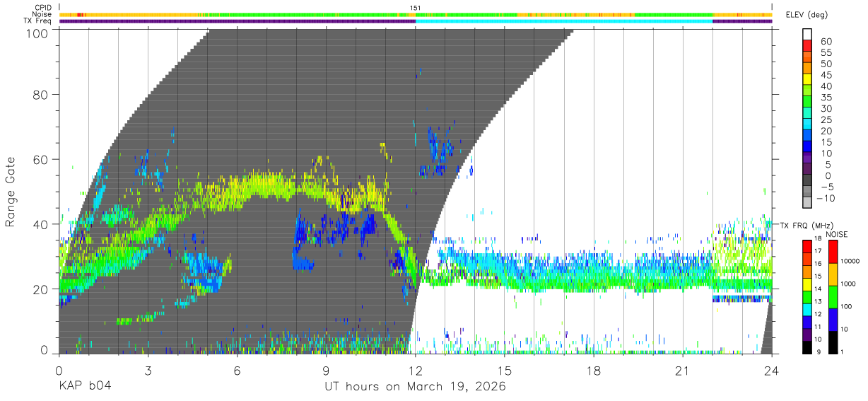Click the cyan segment of the TX Freq strip
Screen dimensions: 868x401
tap(563, 21)
